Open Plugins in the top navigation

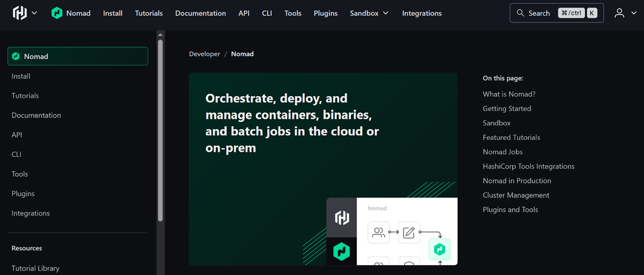(326, 13)
